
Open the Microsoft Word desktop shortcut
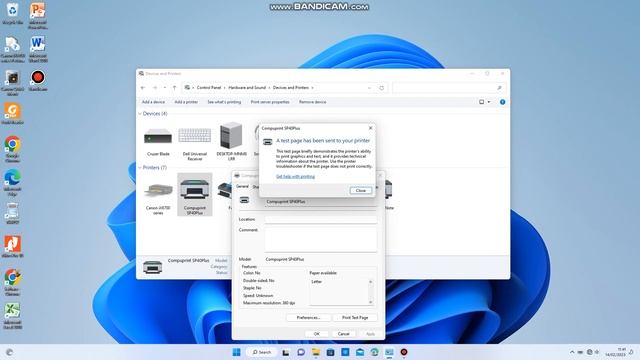38,49
